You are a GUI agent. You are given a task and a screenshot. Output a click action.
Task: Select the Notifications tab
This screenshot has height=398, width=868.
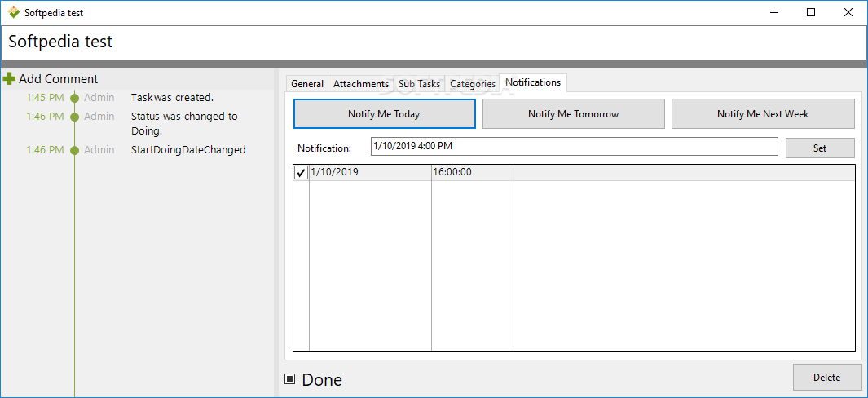533,82
